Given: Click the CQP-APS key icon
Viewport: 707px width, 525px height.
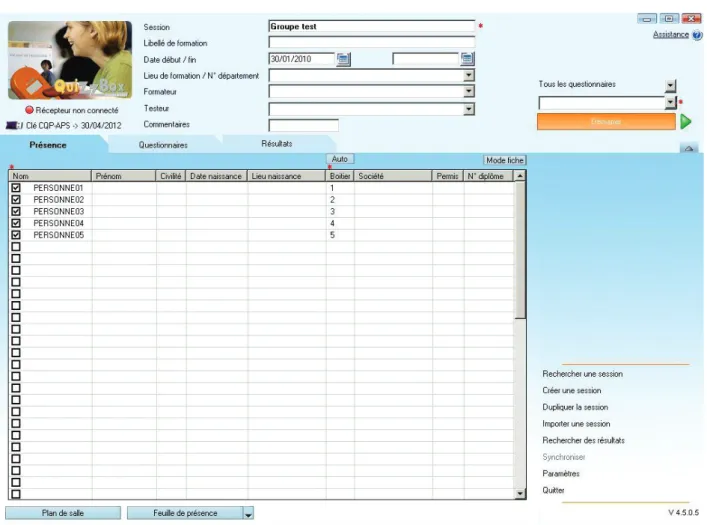Looking at the screenshot, I should (14, 125).
